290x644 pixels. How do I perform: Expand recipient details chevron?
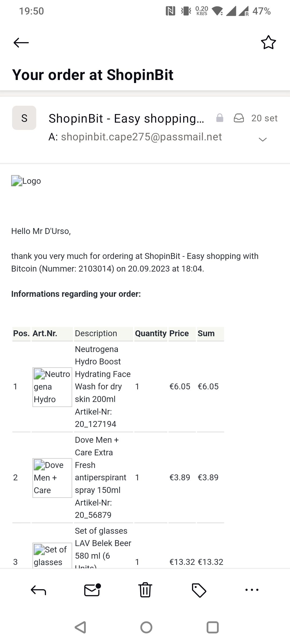click(x=262, y=139)
